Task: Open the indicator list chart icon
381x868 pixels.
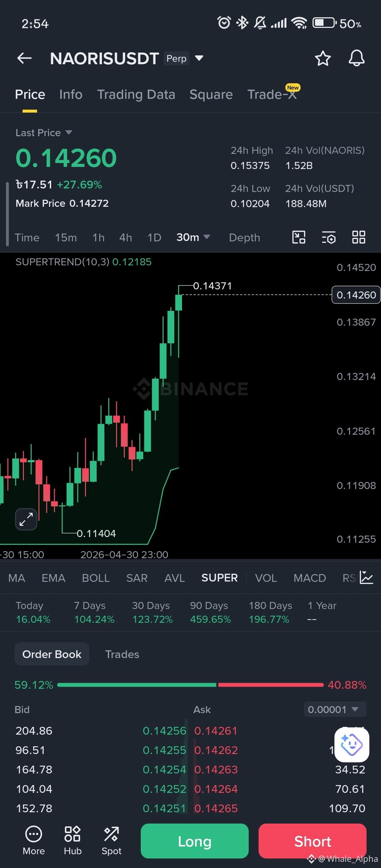Action: point(366,577)
